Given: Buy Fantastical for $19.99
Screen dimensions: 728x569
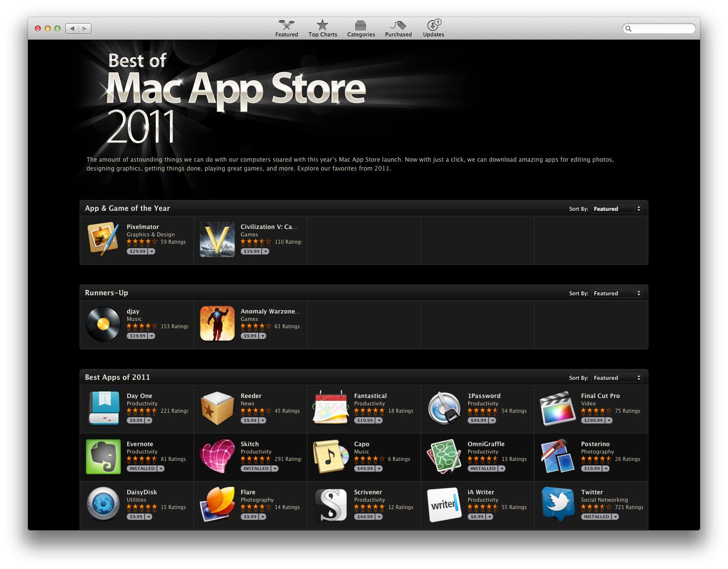Looking at the screenshot, I should (365, 421).
